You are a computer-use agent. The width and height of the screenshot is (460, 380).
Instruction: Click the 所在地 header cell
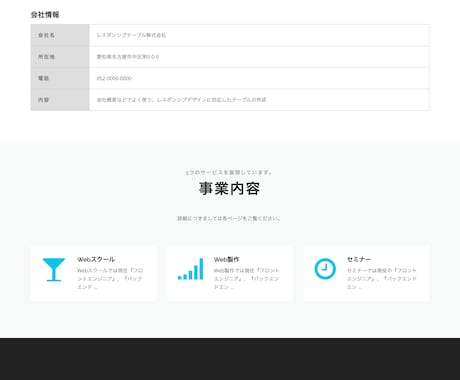[x=60, y=57]
